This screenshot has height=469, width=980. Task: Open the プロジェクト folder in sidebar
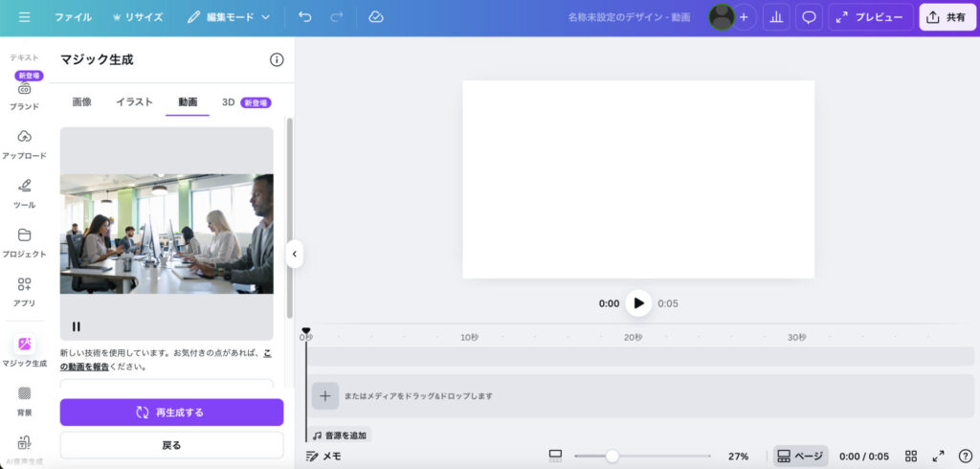(x=25, y=241)
